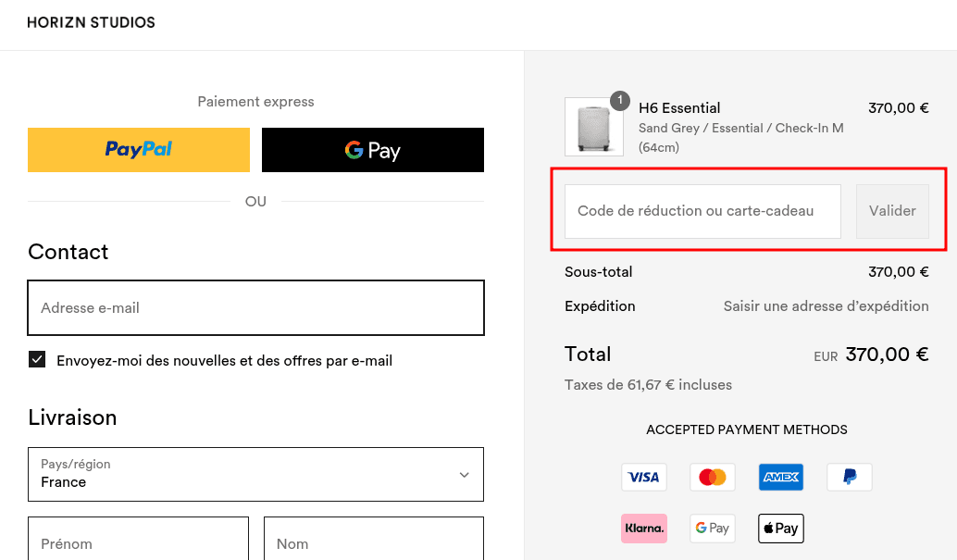Screen dimensions: 957x560
Task: Click the Amex payment icon
Action: coord(780,477)
